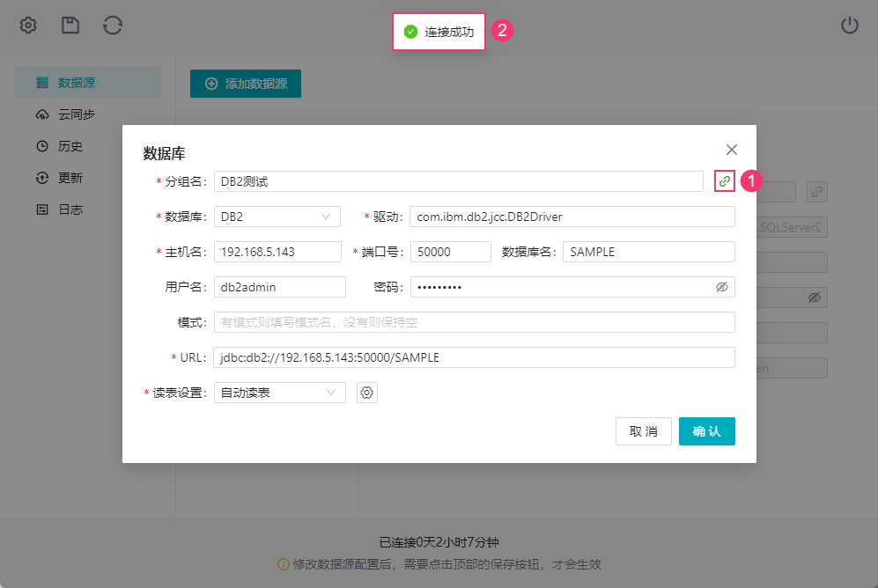This screenshot has width=878, height=588.
Task: Click the power button icon
Action: [850, 26]
